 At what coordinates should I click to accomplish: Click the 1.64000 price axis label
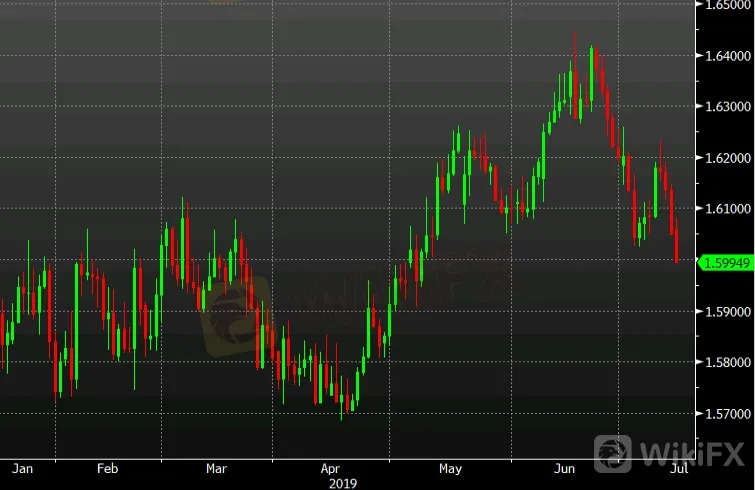click(728, 56)
